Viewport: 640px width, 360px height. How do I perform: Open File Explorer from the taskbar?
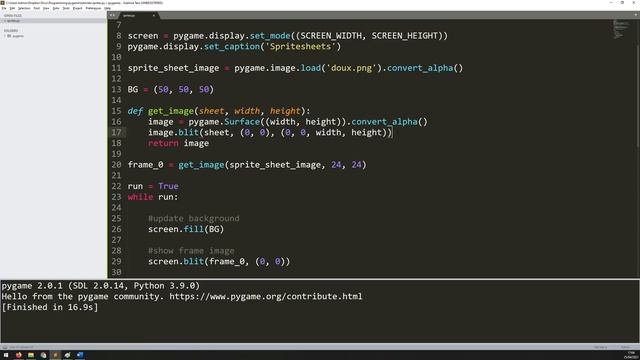[x=31, y=355]
